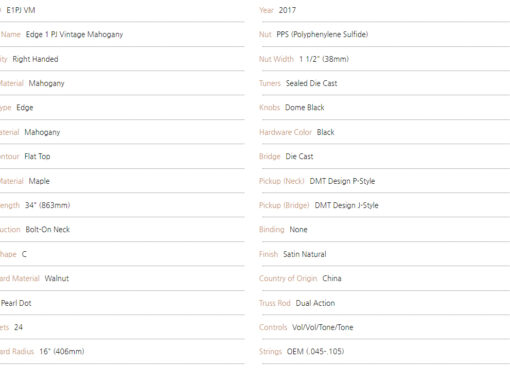Screen dimensions: 510x382
Task: Select the 'Flat Top' contour value
Action: coord(37,156)
